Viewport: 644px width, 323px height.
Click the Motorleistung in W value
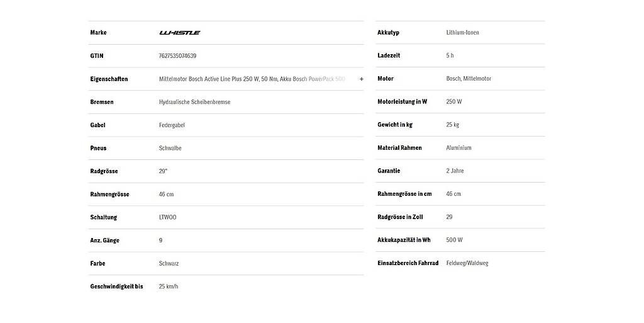pyautogui.click(x=454, y=101)
